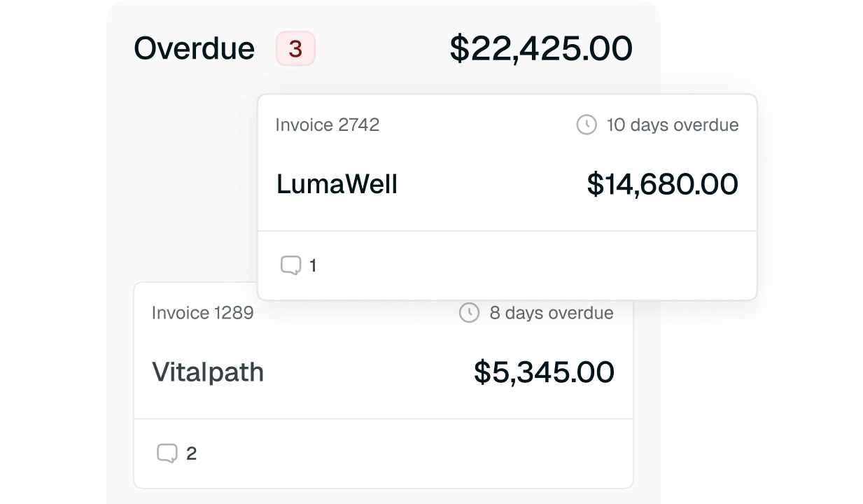Click the "8 days overdue" status text
Screen dimensions: 863x504
tap(551, 313)
